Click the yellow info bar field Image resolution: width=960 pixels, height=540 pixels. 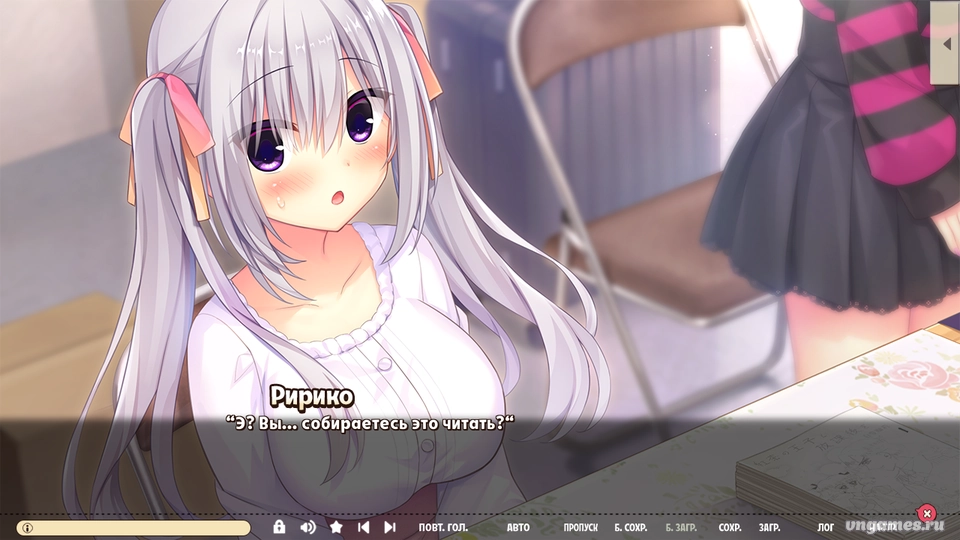[x=133, y=528]
